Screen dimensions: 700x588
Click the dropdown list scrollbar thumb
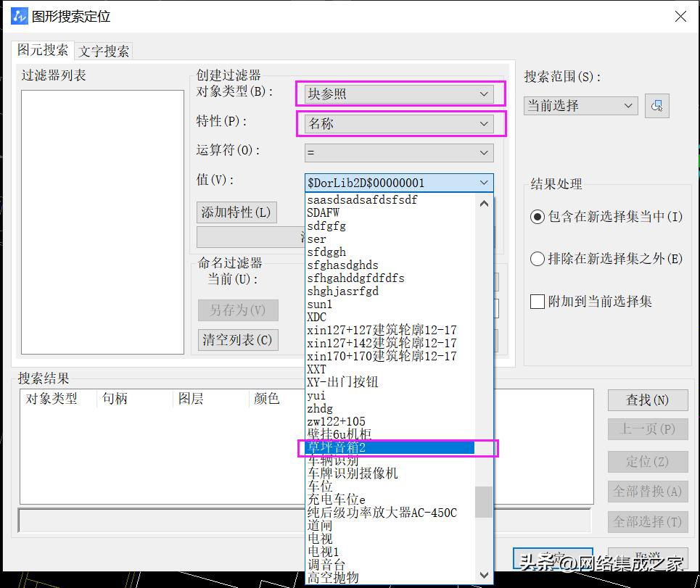pyautogui.click(x=484, y=502)
